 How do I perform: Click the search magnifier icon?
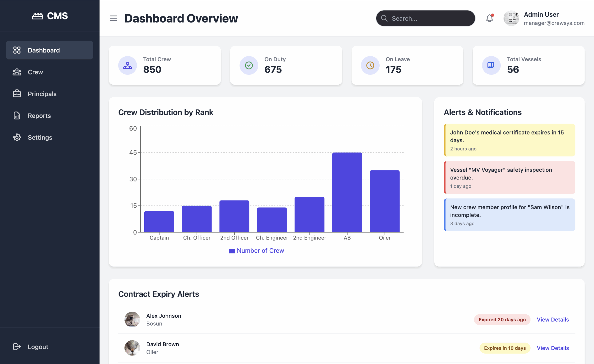tap(384, 18)
